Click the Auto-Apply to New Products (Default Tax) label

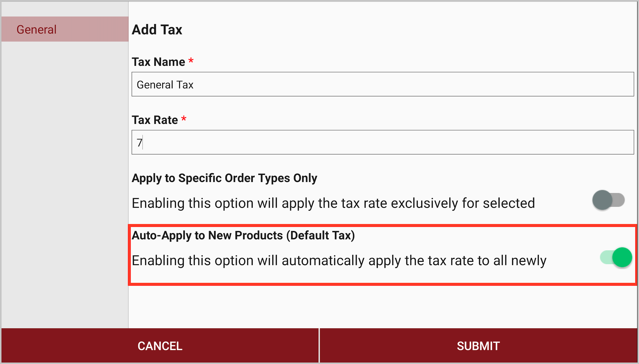243,235
